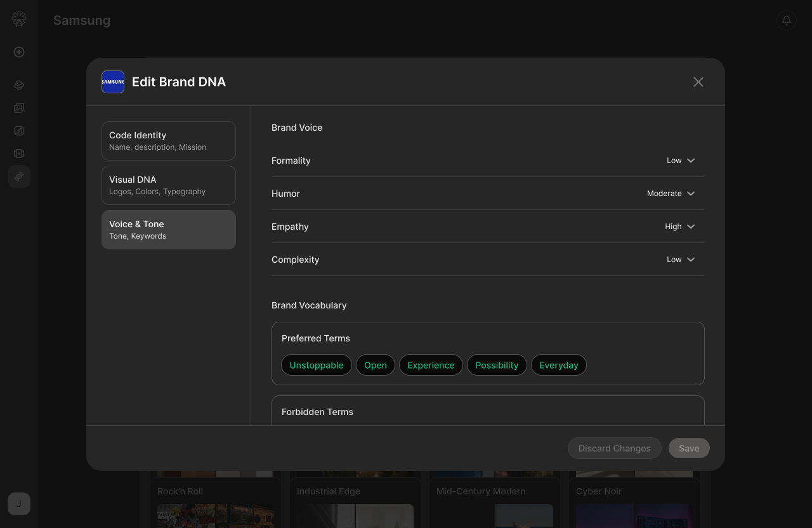This screenshot has width=812, height=528.
Task: Open the Humor level dropdown
Action: point(671,194)
